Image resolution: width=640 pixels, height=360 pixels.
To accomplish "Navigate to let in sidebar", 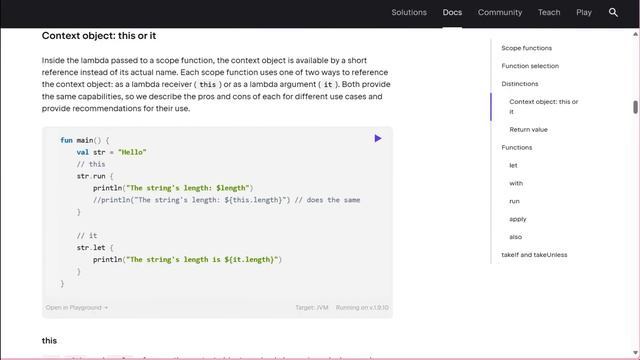I will pyautogui.click(x=513, y=165).
